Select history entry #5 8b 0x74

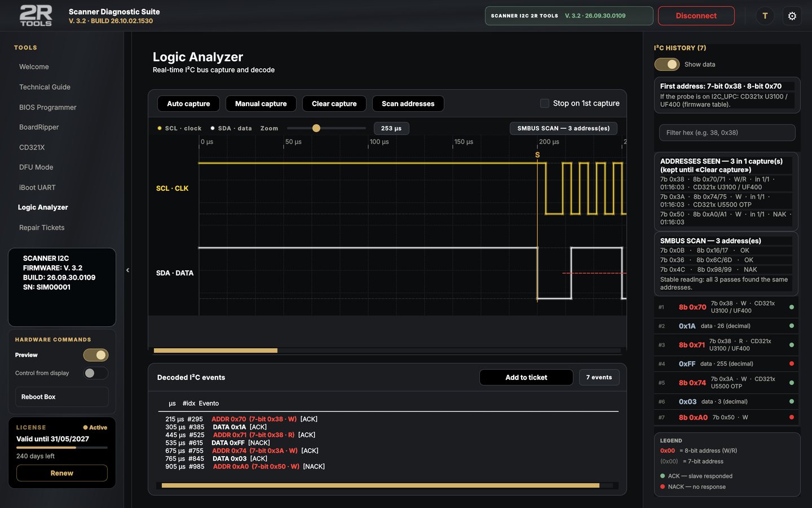pos(727,383)
